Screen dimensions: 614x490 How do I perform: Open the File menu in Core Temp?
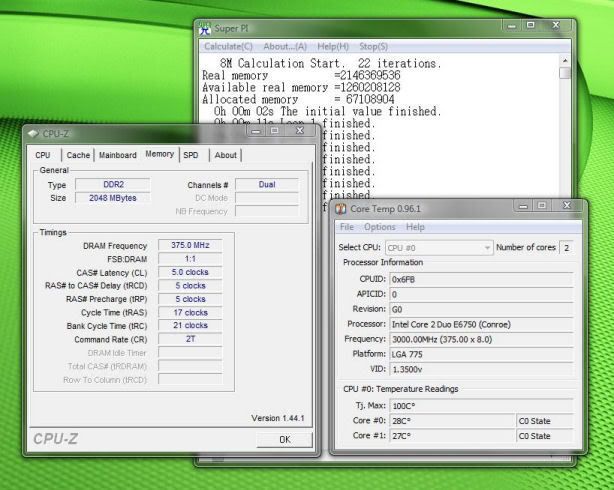click(x=347, y=227)
